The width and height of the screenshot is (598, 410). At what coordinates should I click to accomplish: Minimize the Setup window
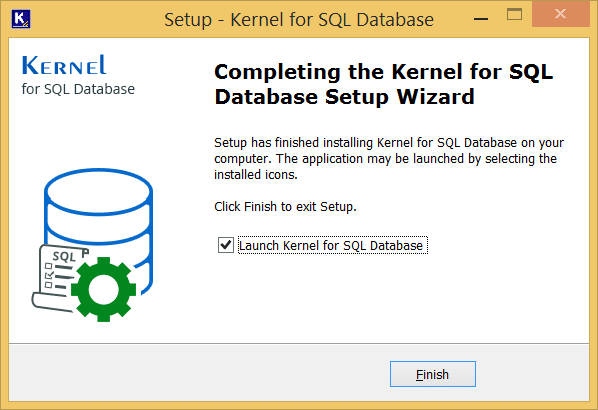(481, 19)
